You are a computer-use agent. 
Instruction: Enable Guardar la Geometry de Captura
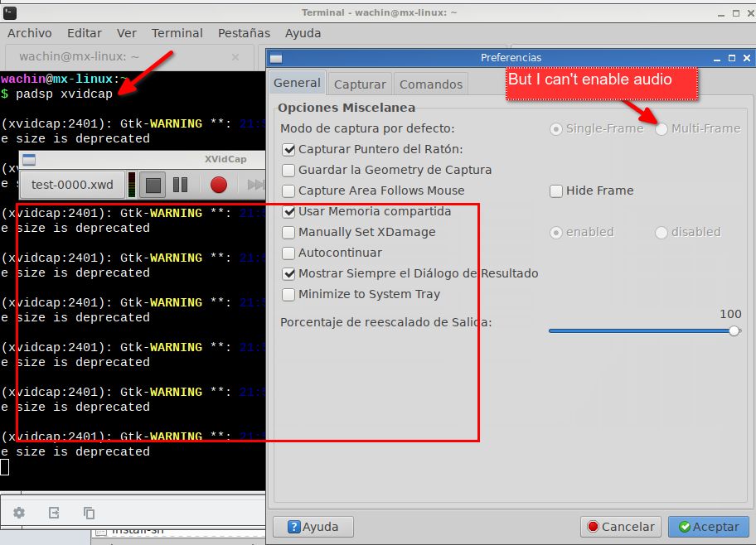pos(288,170)
